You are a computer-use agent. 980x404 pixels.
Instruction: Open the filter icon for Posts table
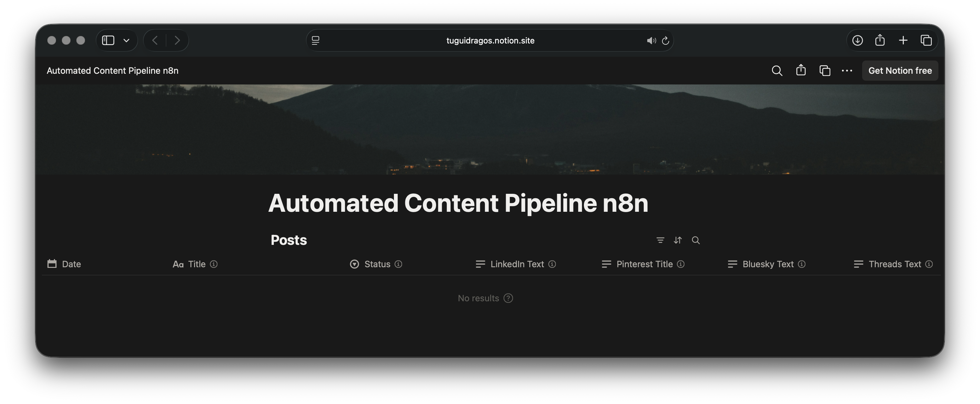(660, 240)
